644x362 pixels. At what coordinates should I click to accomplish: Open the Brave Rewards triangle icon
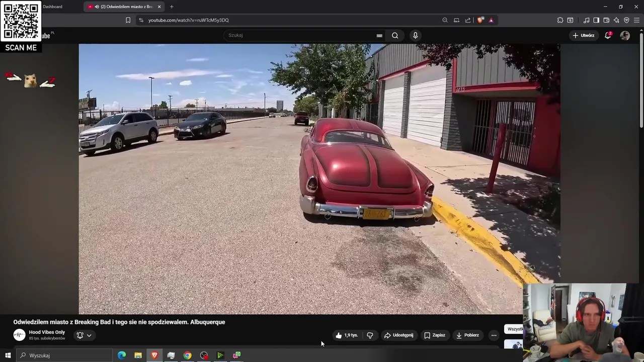[491, 20]
